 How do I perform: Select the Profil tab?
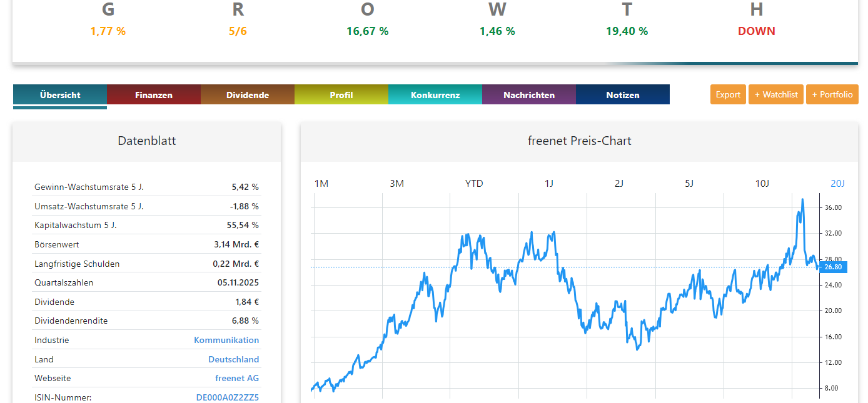click(341, 94)
